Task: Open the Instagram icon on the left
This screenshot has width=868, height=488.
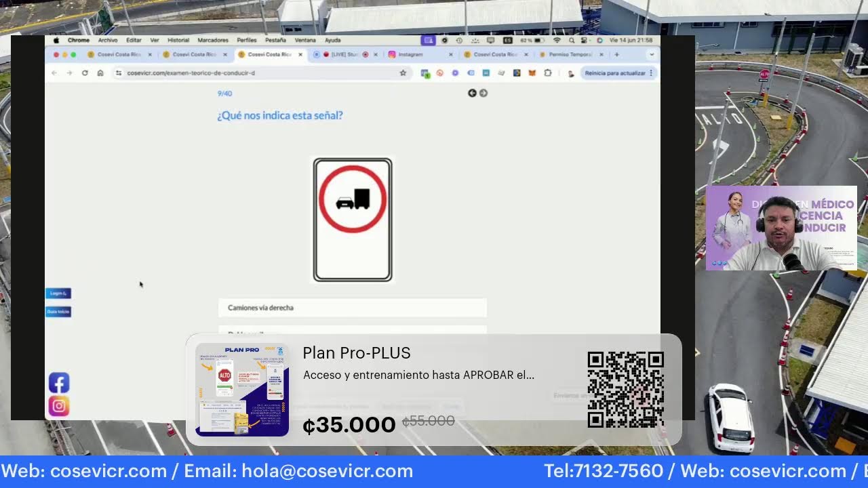Action: (x=59, y=406)
